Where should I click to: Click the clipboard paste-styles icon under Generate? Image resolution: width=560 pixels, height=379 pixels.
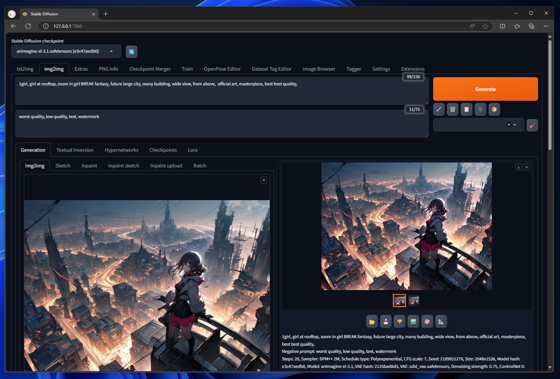click(466, 110)
